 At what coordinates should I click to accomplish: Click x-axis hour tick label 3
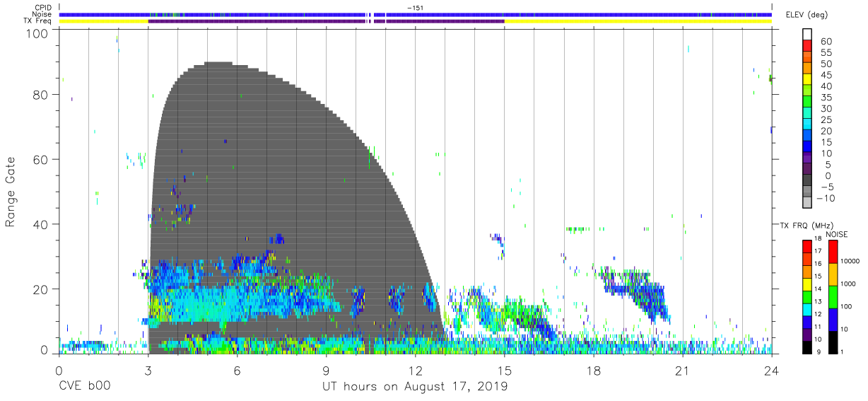[148, 370]
